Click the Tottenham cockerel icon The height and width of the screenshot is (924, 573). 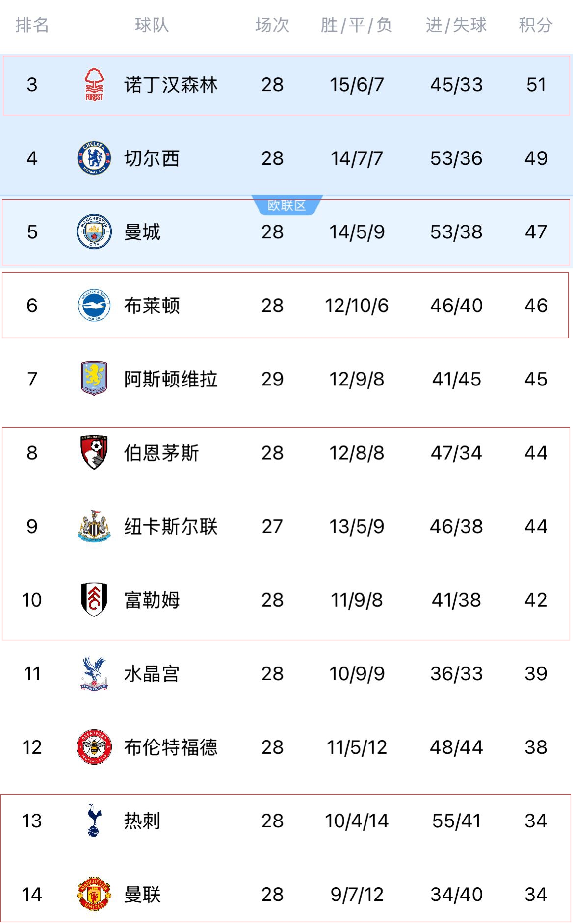click(x=94, y=821)
